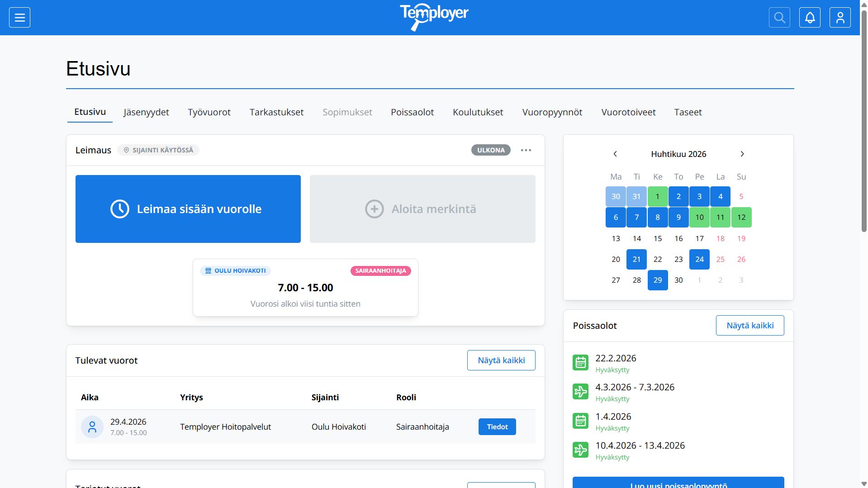
Task: Click Huhtikuu 2026 month title
Action: pyautogui.click(x=678, y=154)
